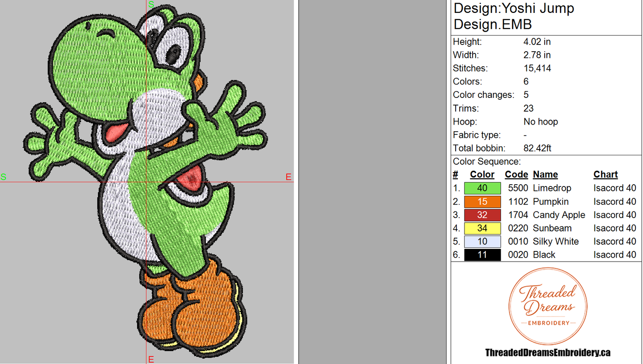Click thread code 0220

(518, 228)
